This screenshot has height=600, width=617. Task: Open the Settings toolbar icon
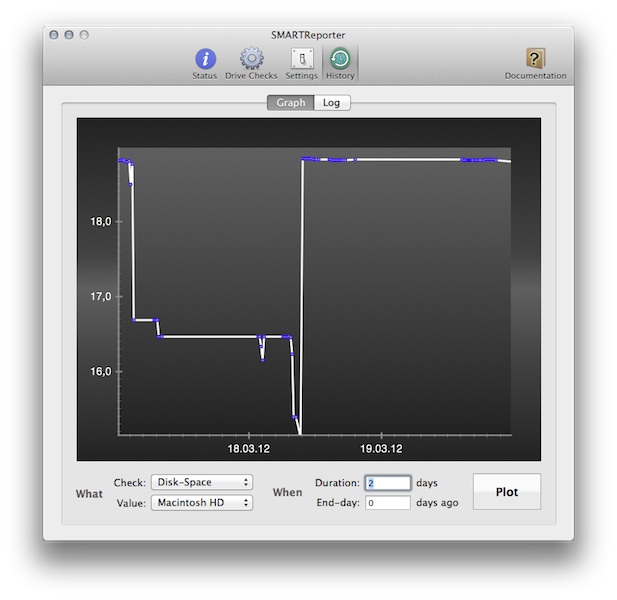pyautogui.click(x=301, y=60)
